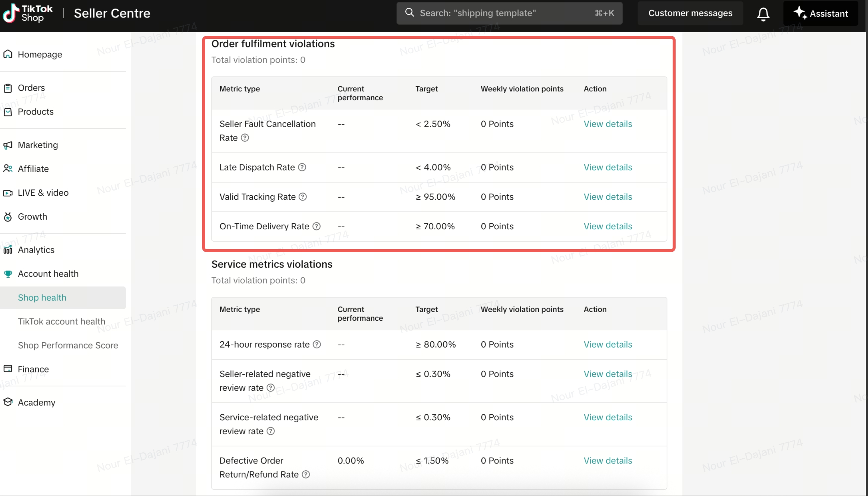Open the Assistant sparkle button
Screen dimensions: 868x496
820,13
